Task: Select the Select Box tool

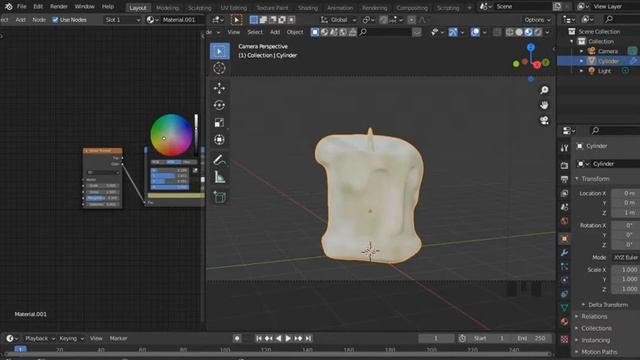Action: click(x=220, y=51)
